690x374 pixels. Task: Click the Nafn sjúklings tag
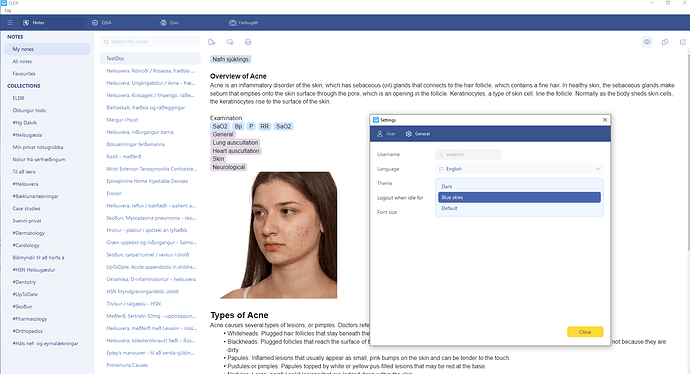coord(231,59)
